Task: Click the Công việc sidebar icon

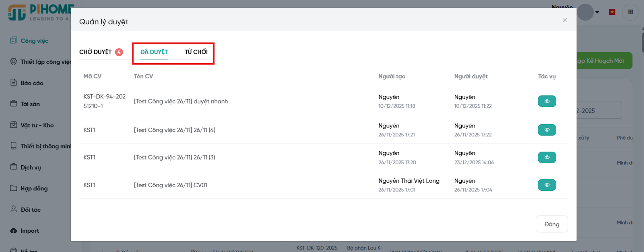Action: tap(14, 40)
